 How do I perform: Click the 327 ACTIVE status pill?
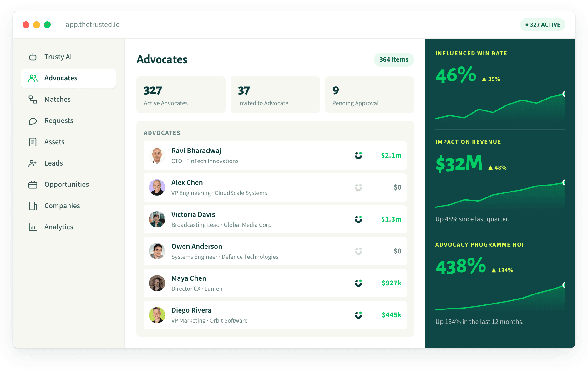[543, 25]
